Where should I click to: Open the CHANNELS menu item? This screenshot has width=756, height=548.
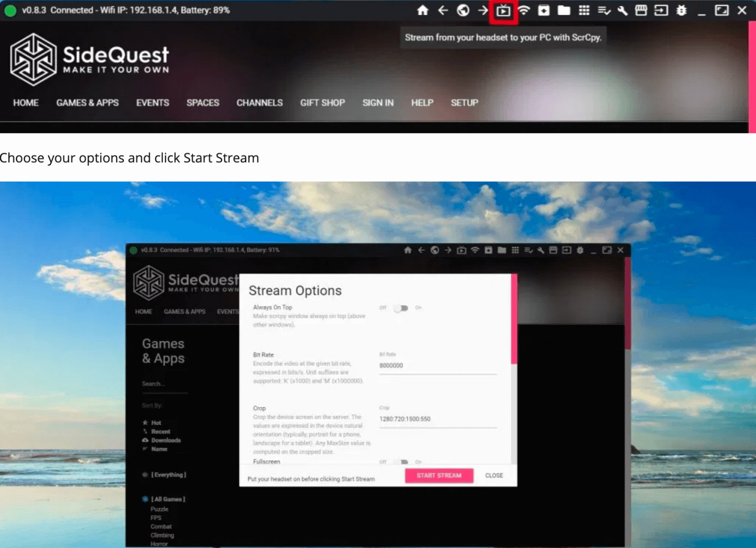click(260, 102)
